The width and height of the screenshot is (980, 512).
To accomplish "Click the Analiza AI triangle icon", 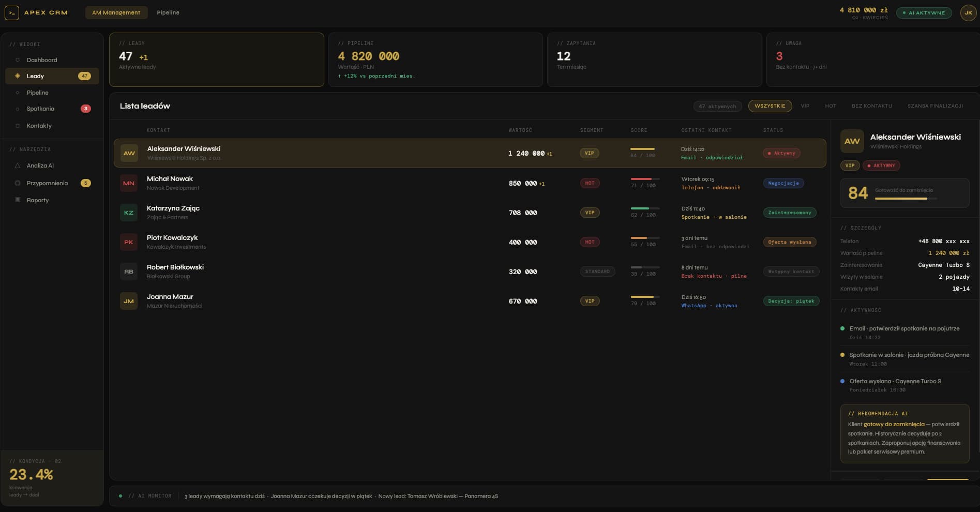I will coord(18,165).
